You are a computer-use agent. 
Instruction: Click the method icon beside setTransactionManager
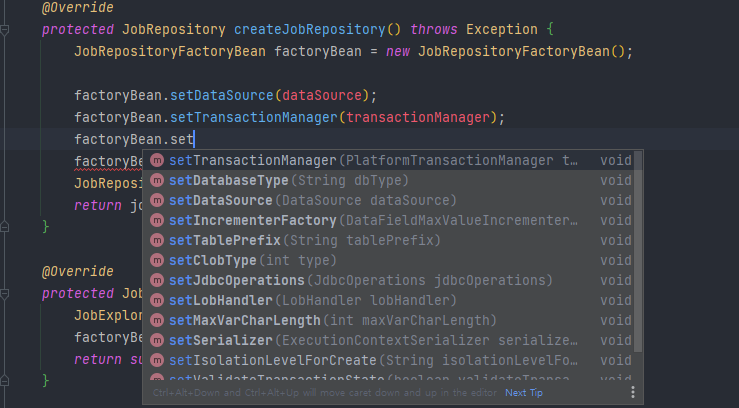[157, 160]
